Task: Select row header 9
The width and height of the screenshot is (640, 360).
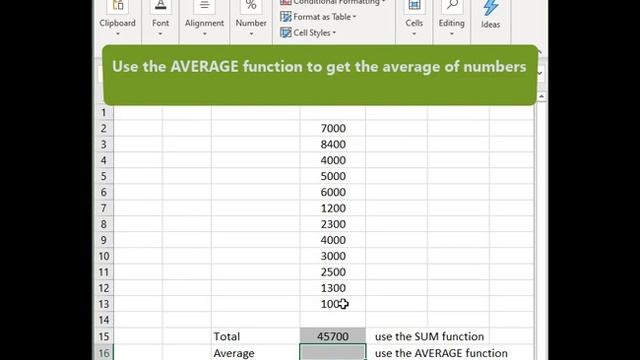Action: (104, 240)
